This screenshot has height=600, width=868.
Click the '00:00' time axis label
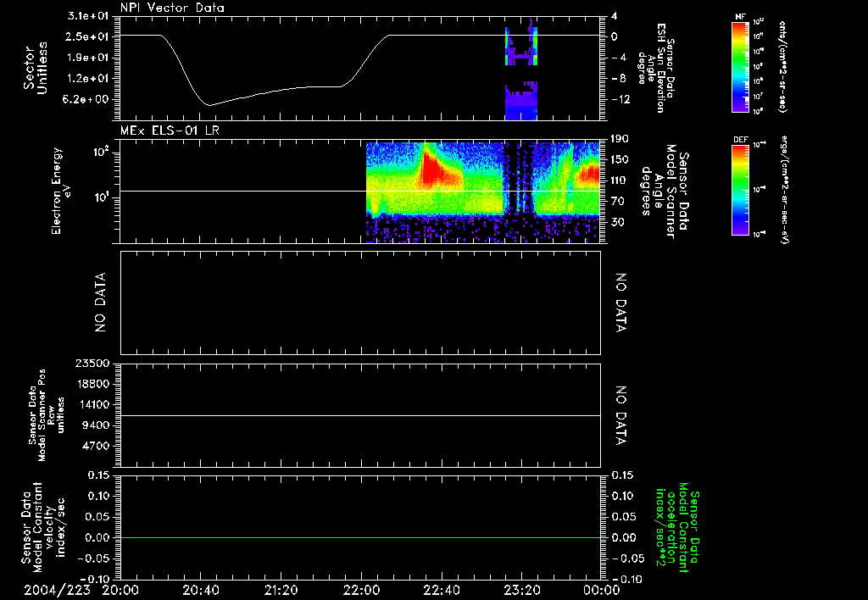click(x=602, y=591)
